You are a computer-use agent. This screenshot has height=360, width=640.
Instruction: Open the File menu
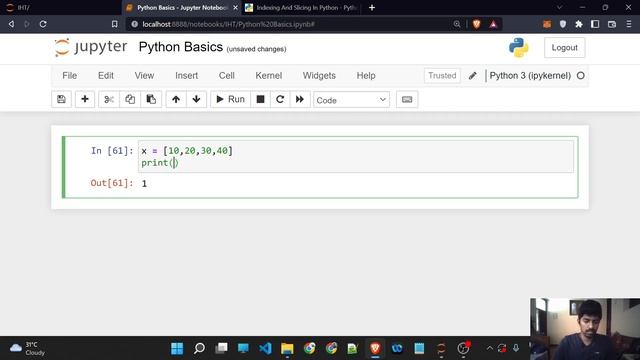69,76
